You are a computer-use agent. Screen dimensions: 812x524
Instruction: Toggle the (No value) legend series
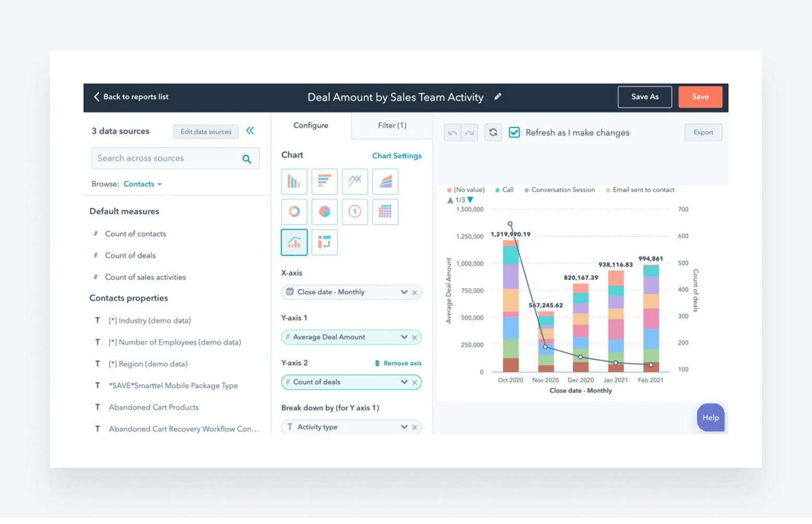[x=466, y=190]
